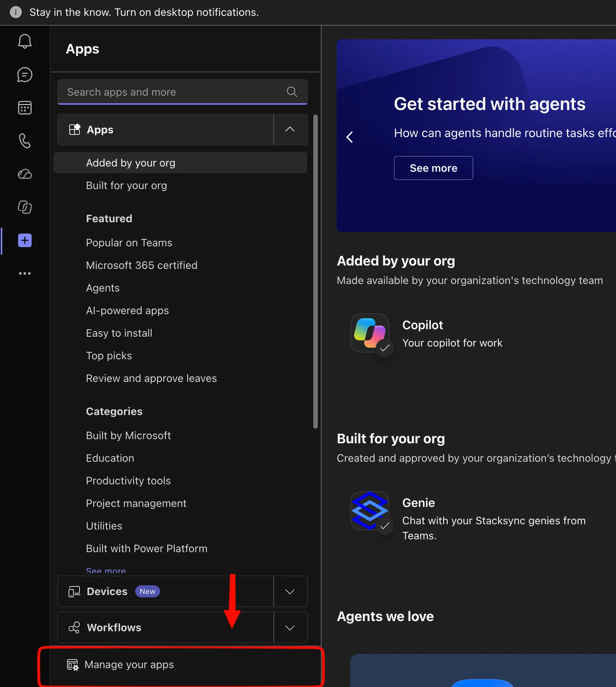The image size is (616, 687).
Task: Open Easy to install category
Action: (119, 333)
